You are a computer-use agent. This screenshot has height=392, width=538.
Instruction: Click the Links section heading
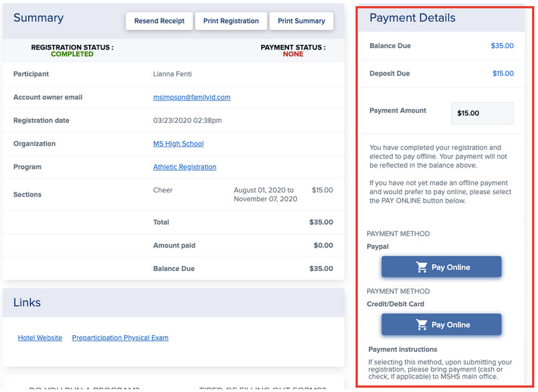pyautogui.click(x=27, y=302)
